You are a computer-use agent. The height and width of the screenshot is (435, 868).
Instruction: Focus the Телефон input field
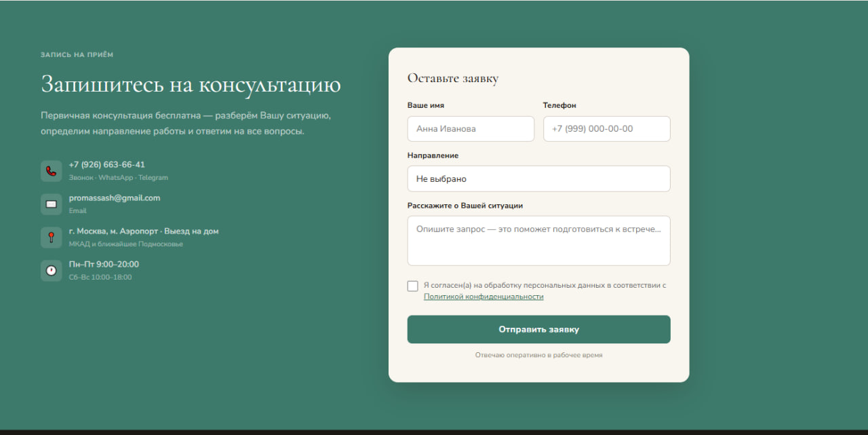pyautogui.click(x=606, y=129)
